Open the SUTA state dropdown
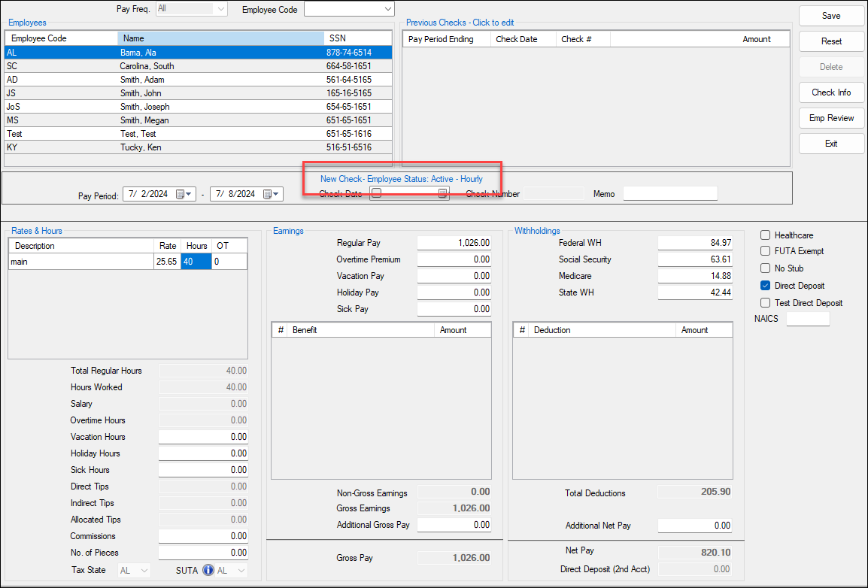 242,570
